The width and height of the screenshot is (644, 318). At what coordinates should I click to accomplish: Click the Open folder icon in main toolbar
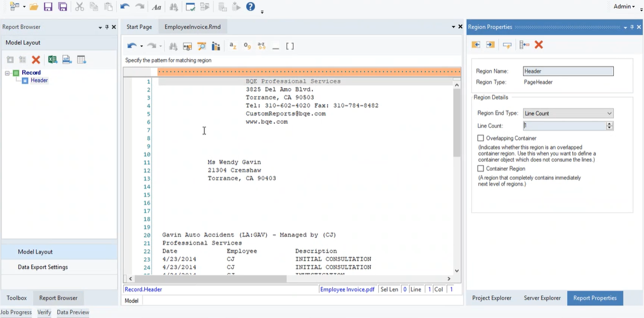coord(33,7)
